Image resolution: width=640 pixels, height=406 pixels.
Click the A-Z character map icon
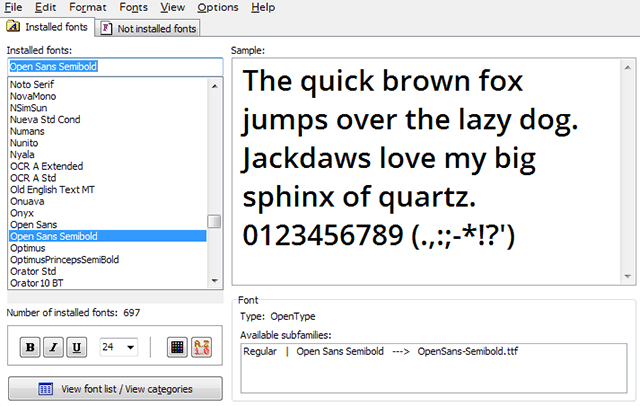click(x=202, y=347)
